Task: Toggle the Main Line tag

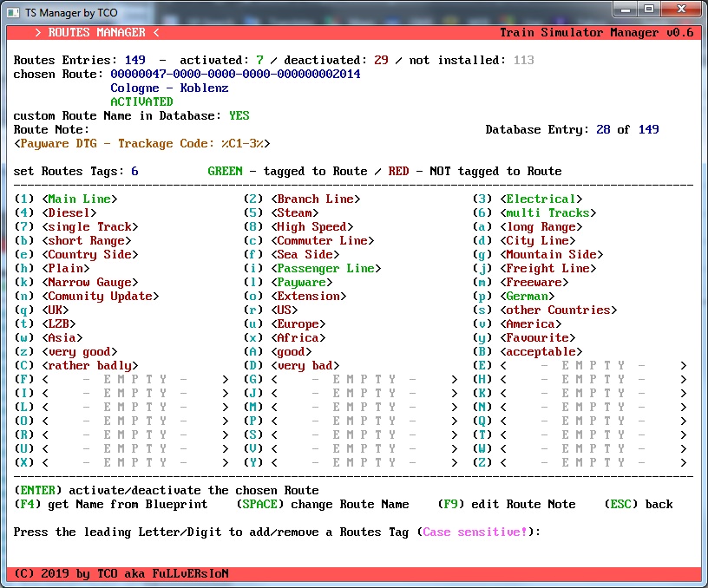Action: [x=66, y=199]
